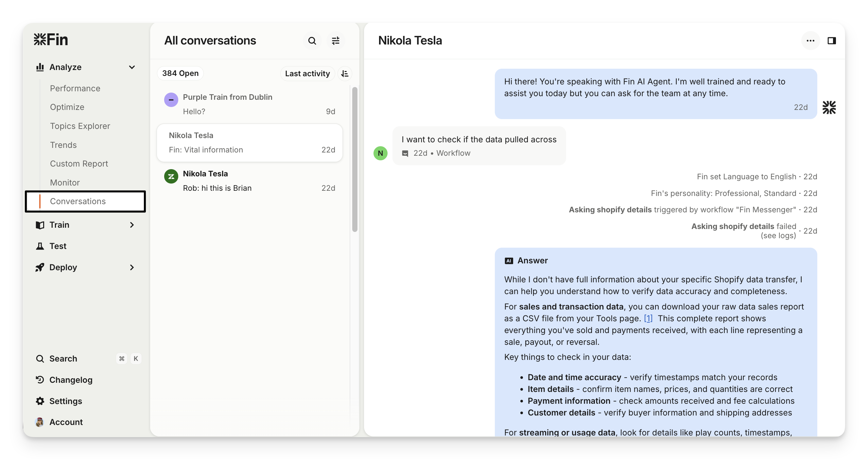The width and height of the screenshot is (868, 460).
Task: Click the Fin logo in the sidebar
Action: coord(51,40)
